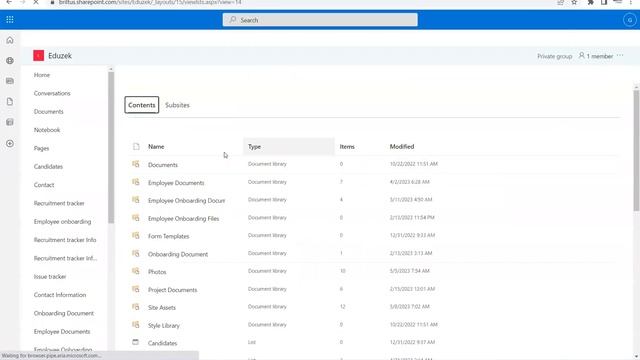Open the My lists icon in app bar
Screen dimensions: 640x360
(x=10, y=122)
